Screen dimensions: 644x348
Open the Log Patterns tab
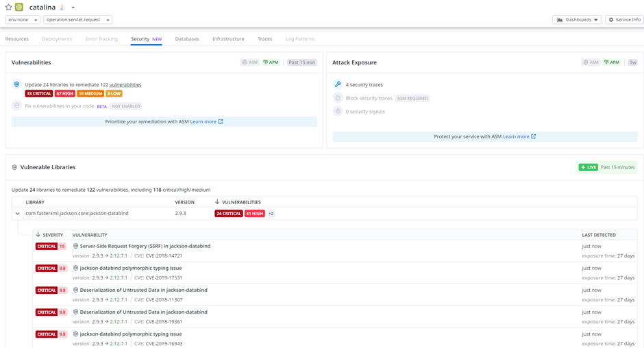point(300,39)
